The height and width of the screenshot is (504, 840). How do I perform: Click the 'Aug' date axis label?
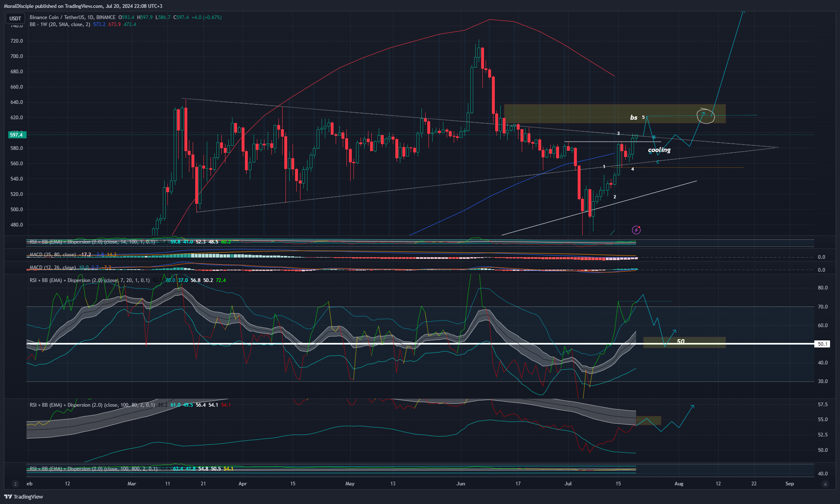(x=679, y=484)
